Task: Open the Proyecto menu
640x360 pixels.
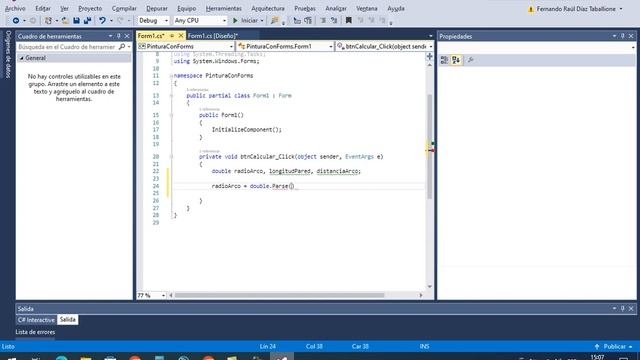Action: click(90, 8)
